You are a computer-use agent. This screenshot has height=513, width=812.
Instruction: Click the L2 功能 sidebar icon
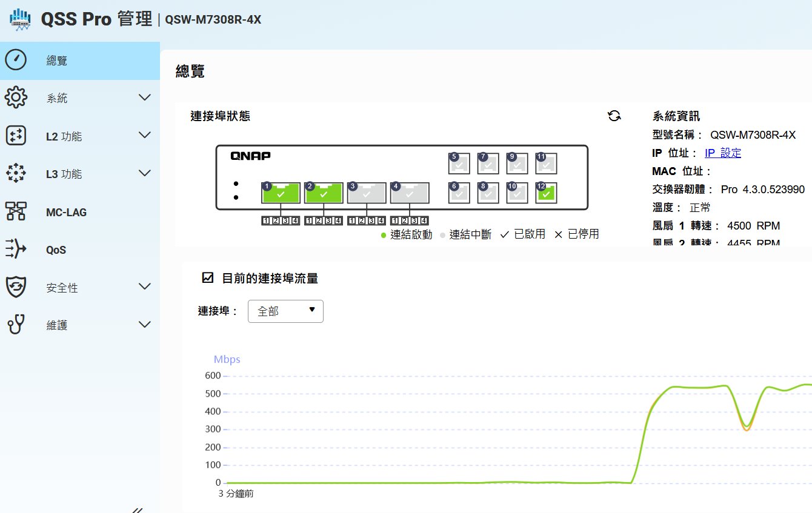click(16, 136)
